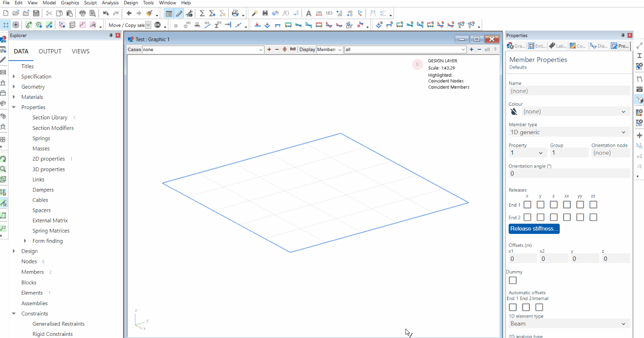Expand the Geometry tree node
Screen dimensions: 644x338
pos(14,87)
